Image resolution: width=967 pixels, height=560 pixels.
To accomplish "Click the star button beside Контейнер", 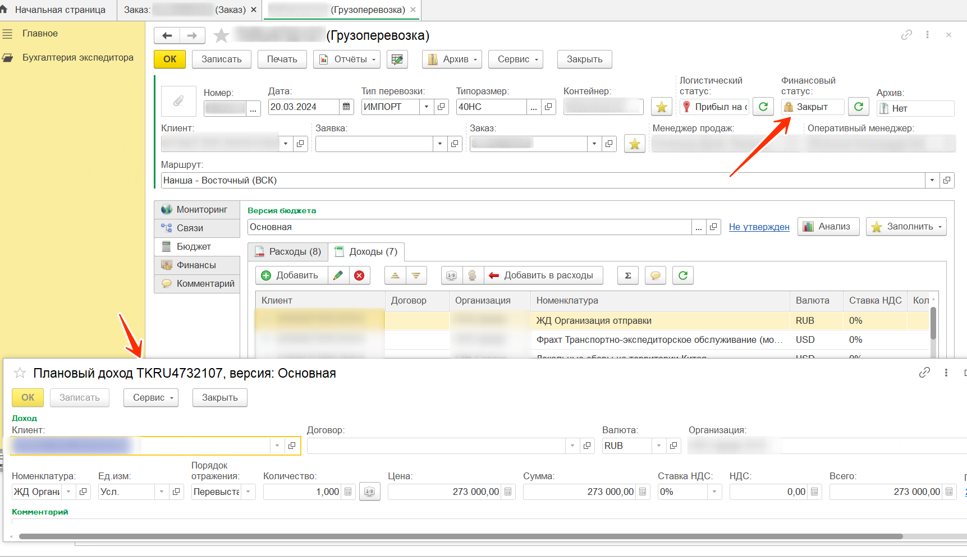I will [662, 107].
